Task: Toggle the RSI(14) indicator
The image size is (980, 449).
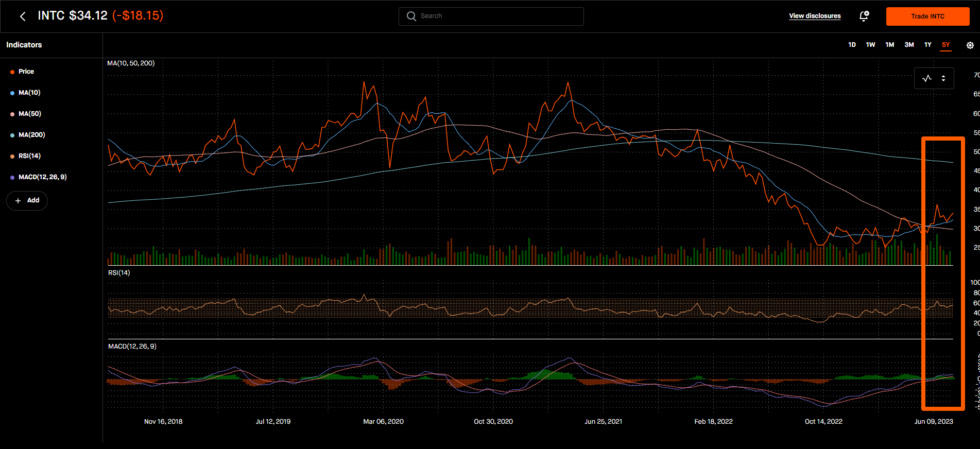Action: [x=26, y=156]
